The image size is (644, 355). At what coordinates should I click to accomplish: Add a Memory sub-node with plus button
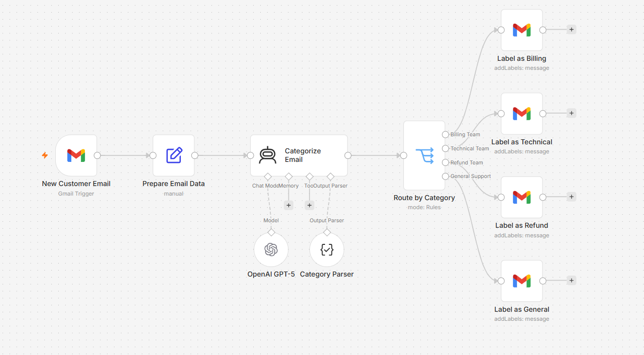pyautogui.click(x=289, y=205)
